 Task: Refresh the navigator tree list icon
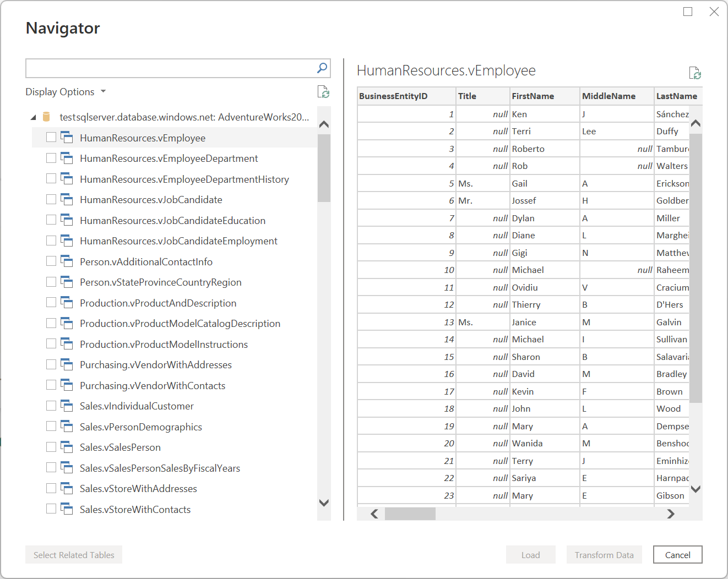[x=323, y=92]
